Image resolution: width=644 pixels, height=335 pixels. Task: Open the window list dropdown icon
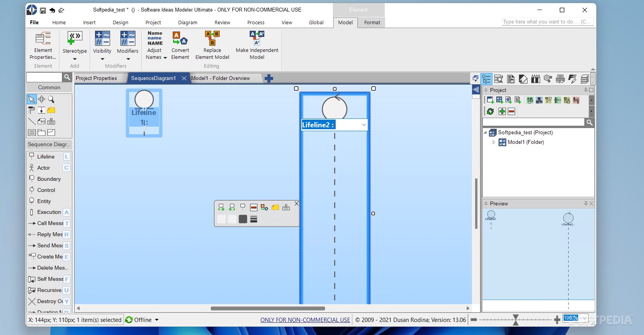click(x=476, y=78)
